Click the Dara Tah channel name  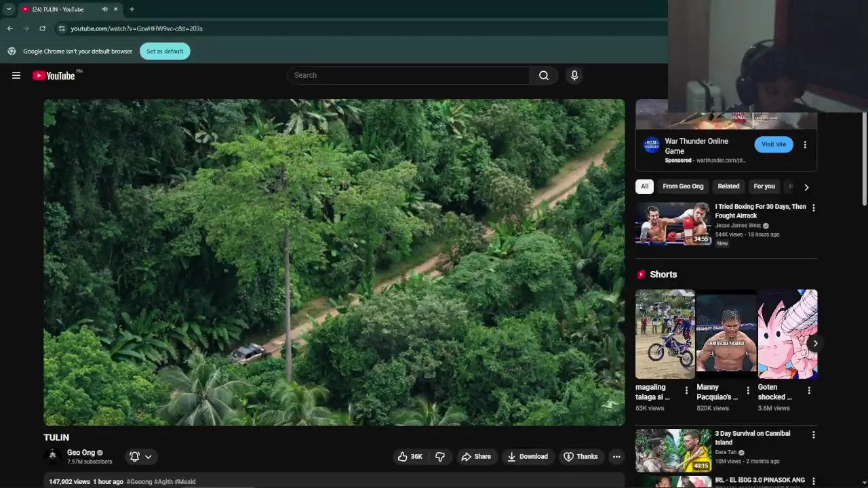coord(726,452)
